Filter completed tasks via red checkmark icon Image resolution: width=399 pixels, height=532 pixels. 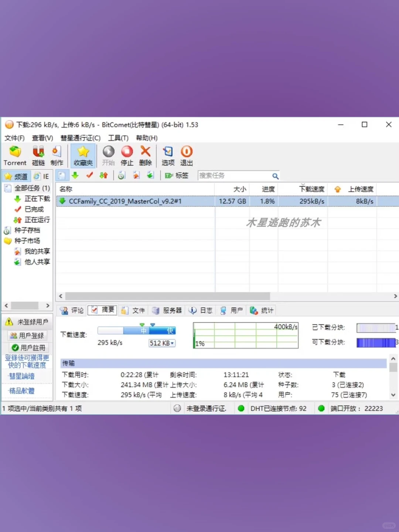89,175
